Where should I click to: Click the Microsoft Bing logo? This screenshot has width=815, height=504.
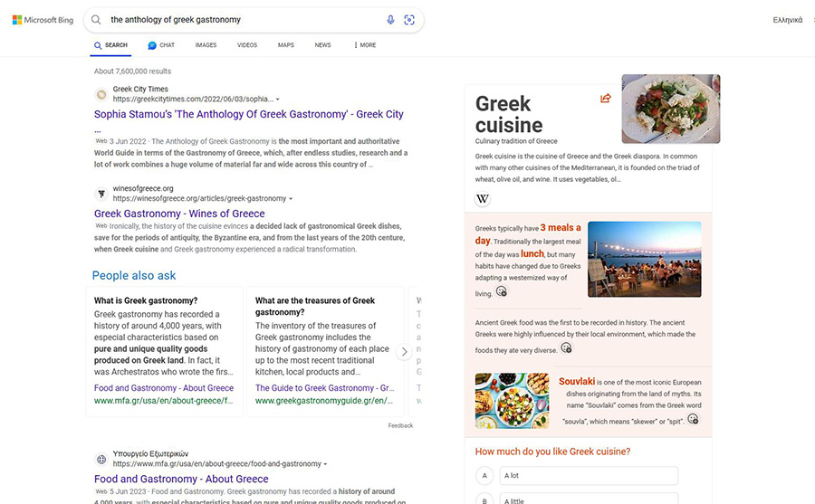click(42, 20)
